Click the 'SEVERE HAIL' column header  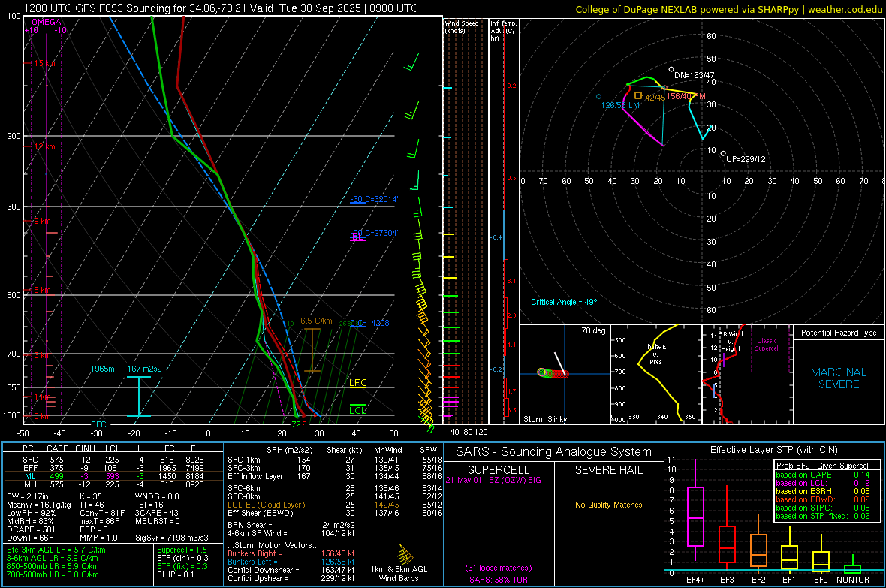608,470
